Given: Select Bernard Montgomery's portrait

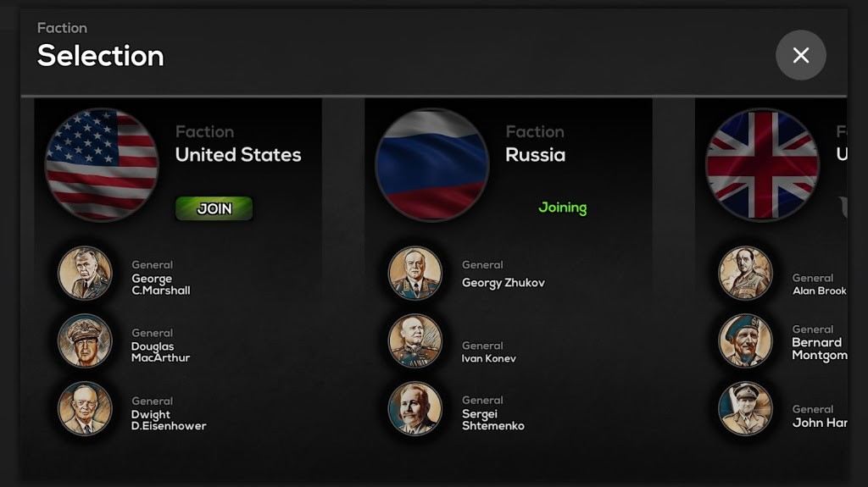Looking at the screenshot, I should point(746,340).
